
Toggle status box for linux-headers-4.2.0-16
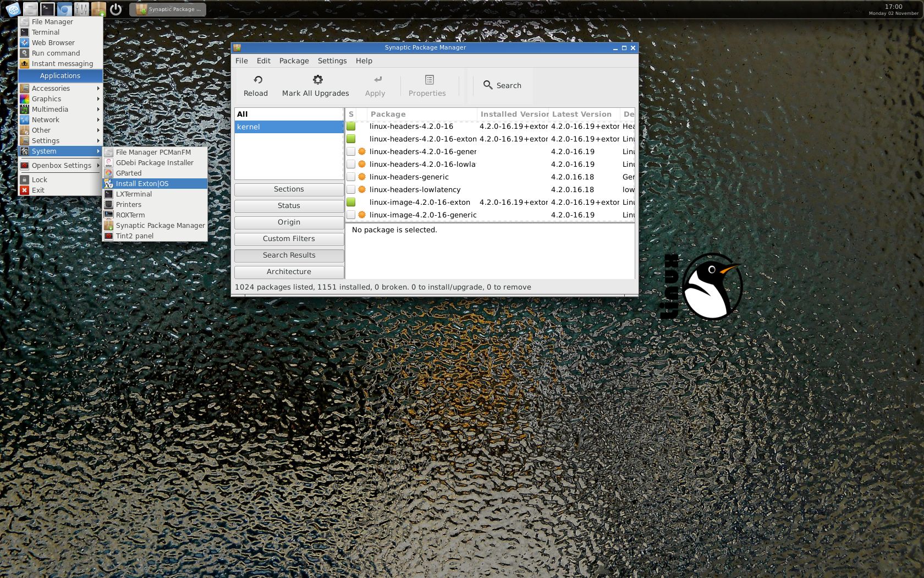coord(351,127)
